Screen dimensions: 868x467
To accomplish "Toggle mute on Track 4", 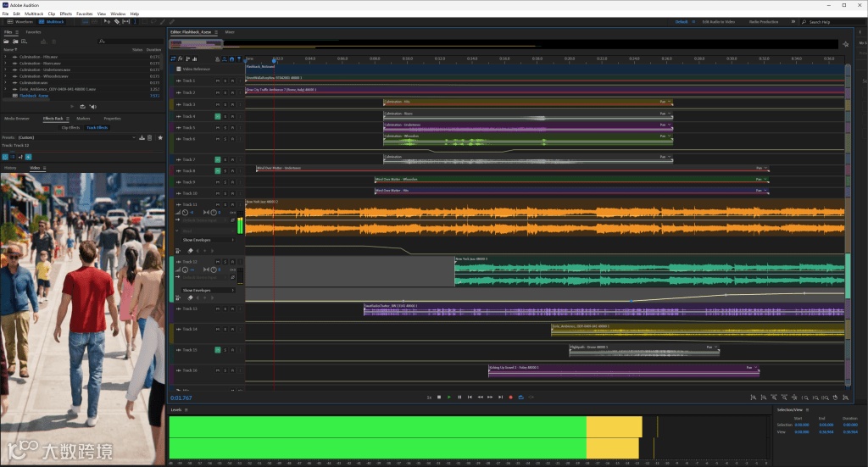I will (x=218, y=116).
